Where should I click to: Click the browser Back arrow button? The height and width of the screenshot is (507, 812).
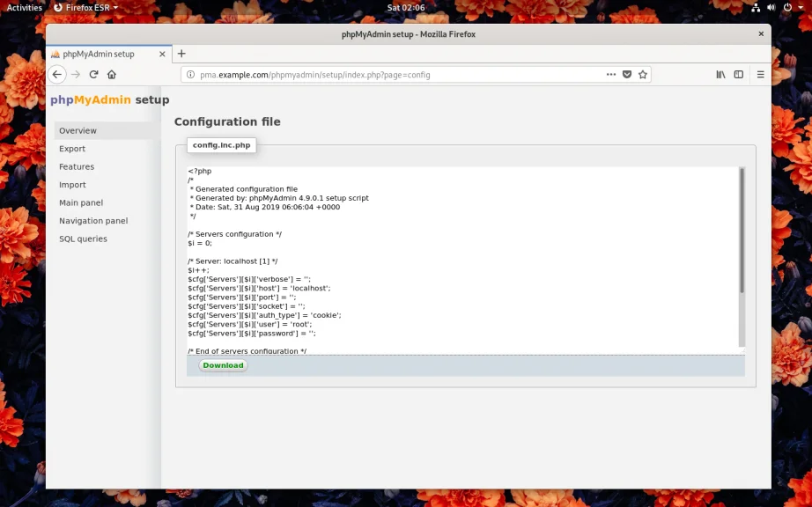click(x=57, y=75)
